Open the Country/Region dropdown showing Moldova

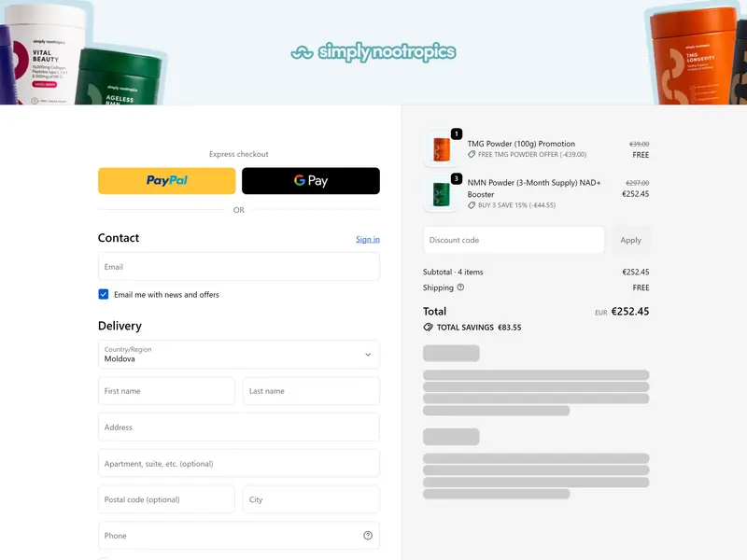coord(238,355)
